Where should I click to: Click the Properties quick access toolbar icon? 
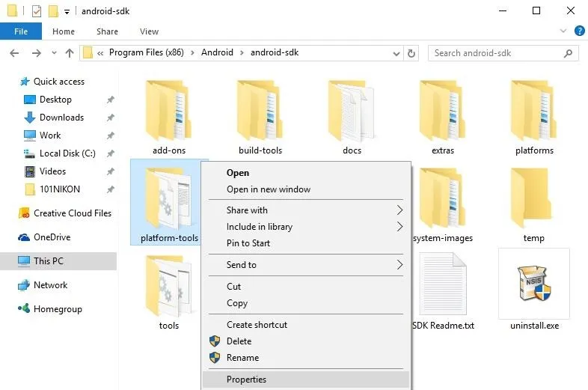(x=37, y=11)
